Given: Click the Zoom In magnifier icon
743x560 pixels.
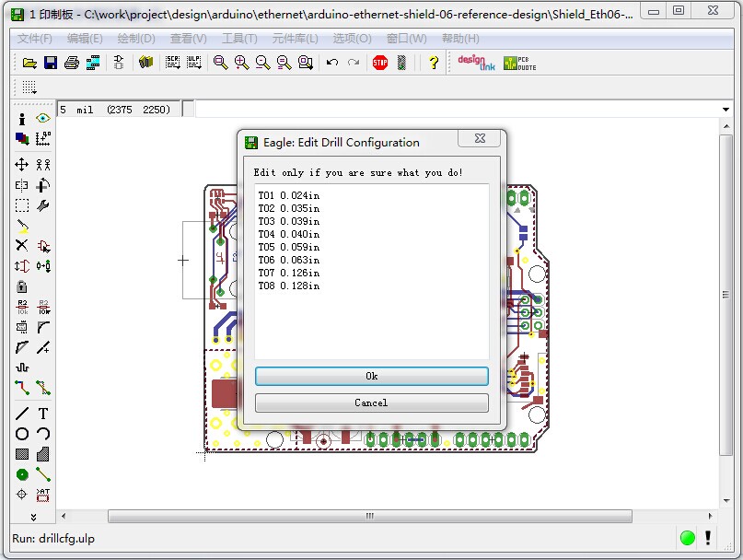Looking at the screenshot, I should point(241,63).
